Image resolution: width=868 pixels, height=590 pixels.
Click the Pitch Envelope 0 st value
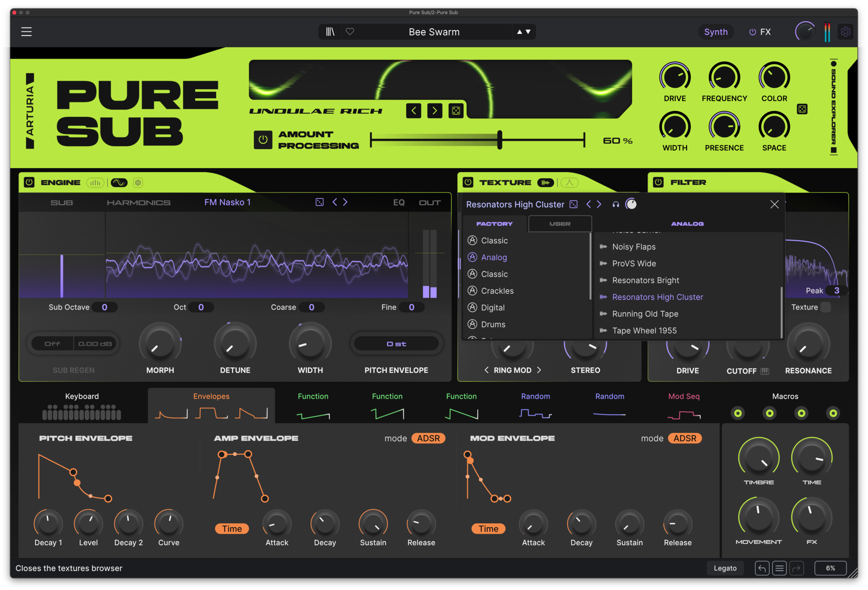396,344
